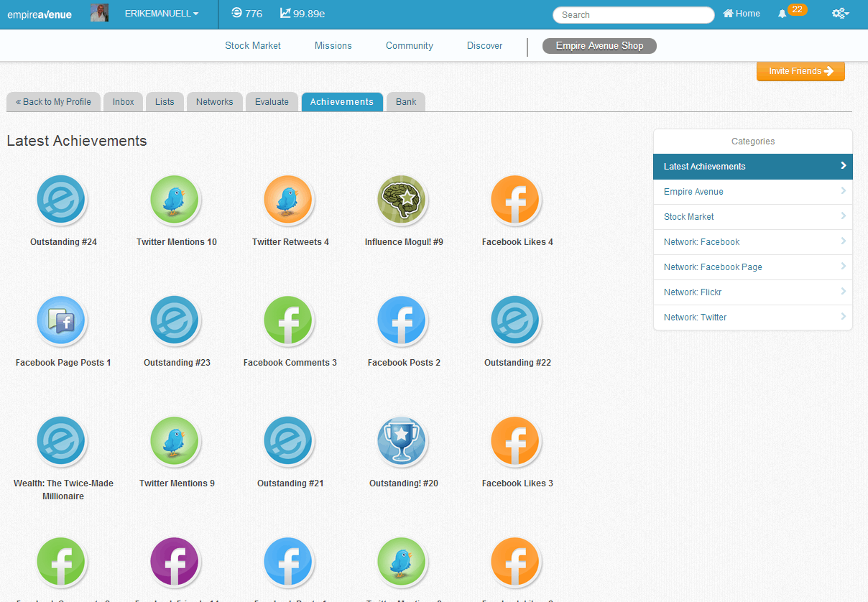
Task: Open the Outstanding #23 badge
Action: click(x=175, y=320)
